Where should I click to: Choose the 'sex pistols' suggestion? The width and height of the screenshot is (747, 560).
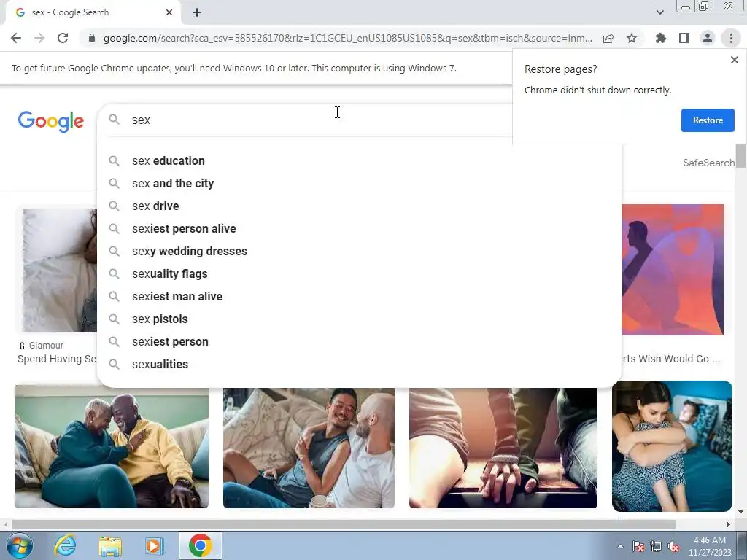pos(359,319)
